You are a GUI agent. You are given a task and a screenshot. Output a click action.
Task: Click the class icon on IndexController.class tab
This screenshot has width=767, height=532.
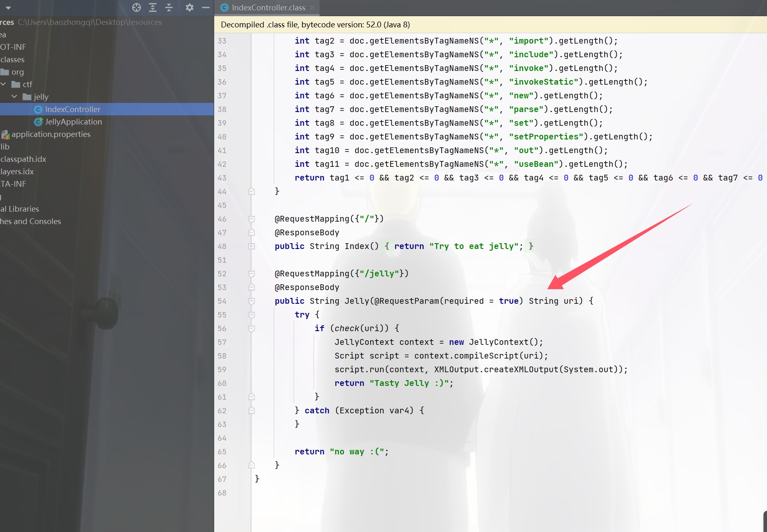(x=225, y=7)
